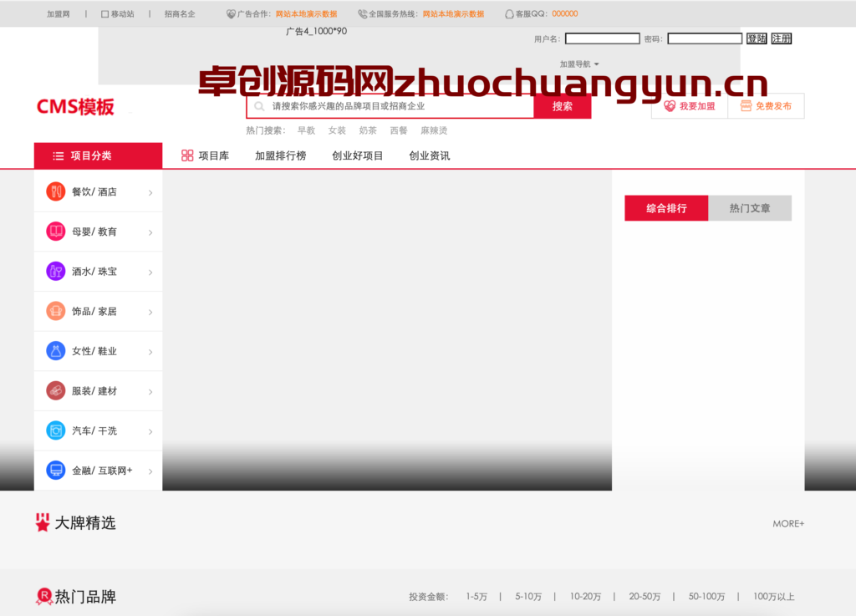Click the red 搜索 button

(x=563, y=106)
